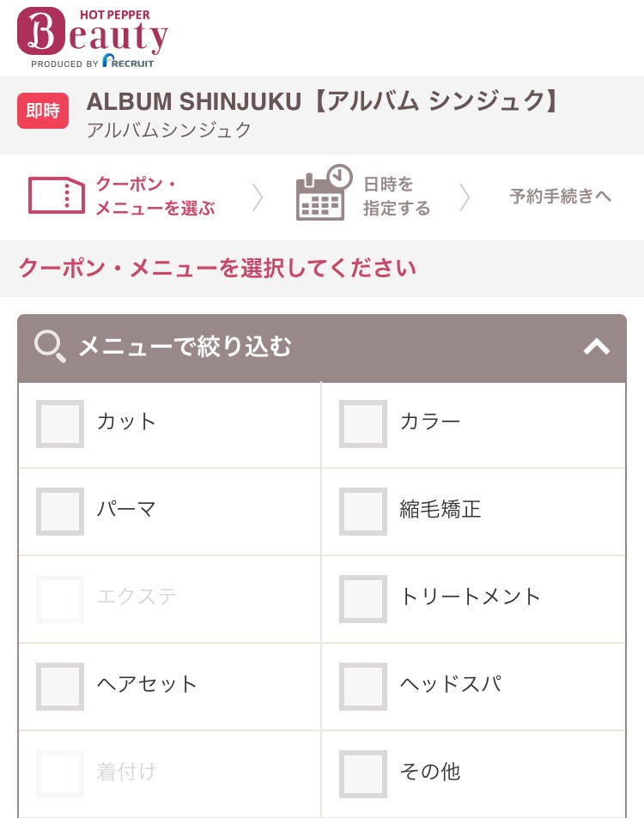The height and width of the screenshot is (818, 644).
Task: Tick the パーマ checkbox
Action: coord(60,512)
